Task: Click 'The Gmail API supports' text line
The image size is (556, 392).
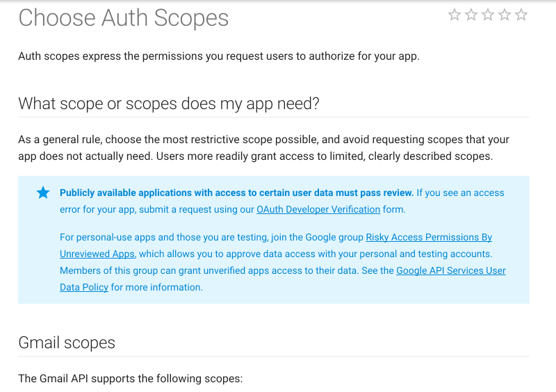Action: (130, 379)
